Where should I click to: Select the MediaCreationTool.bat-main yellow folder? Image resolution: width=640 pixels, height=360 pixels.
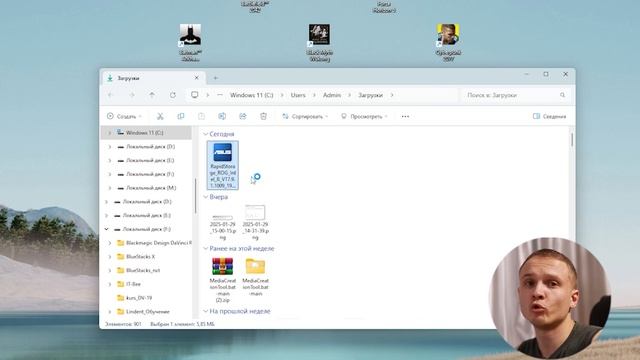click(256, 277)
